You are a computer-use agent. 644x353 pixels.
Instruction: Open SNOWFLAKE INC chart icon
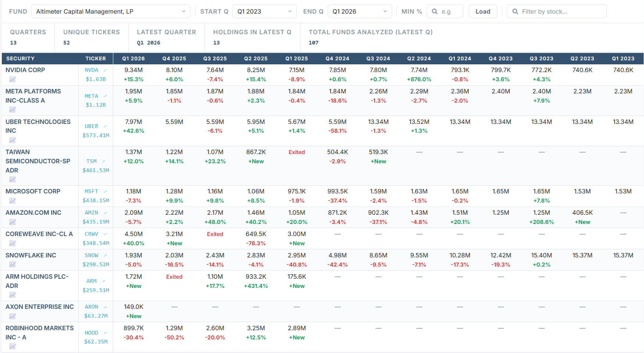click(x=13, y=264)
